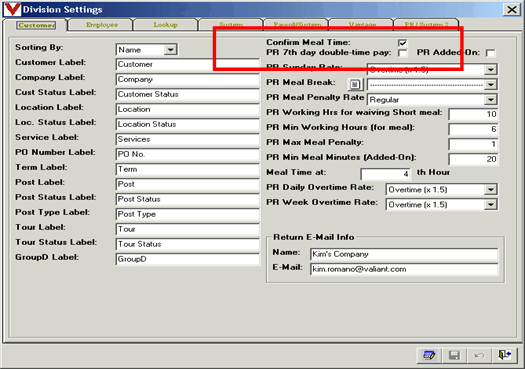
Task: Open the Lookup tab
Action: tap(165, 25)
